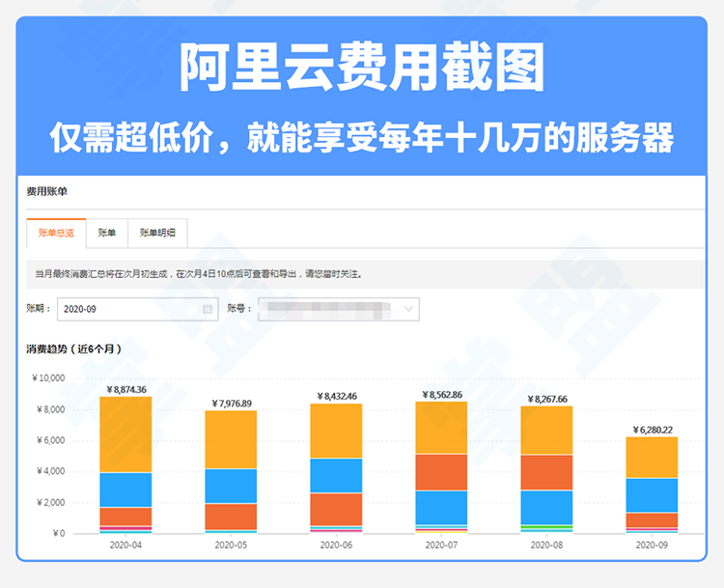Click the ¥7,976.89 value label
724x588 pixels.
[232, 404]
